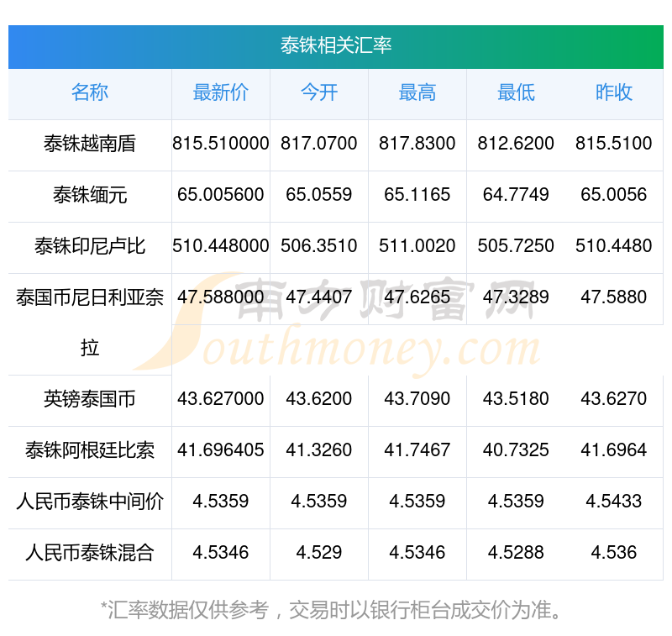Click the previous close 4.5433
The image size is (672, 636).
[614, 502]
